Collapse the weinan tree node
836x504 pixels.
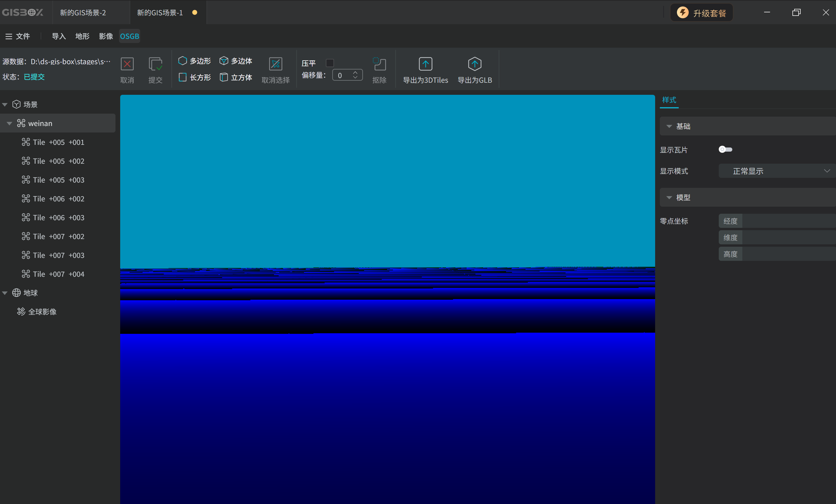pyautogui.click(x=9, y=123)
